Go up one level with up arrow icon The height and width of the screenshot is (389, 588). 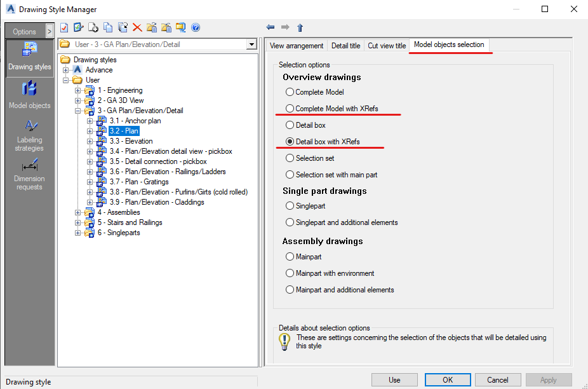click(x=300, y=27)
